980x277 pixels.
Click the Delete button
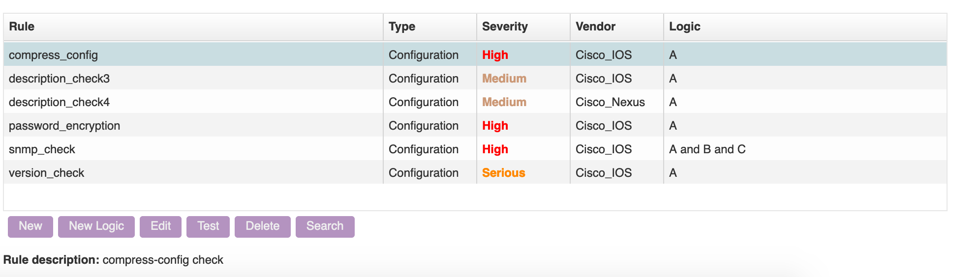click(x=262, y=226)
